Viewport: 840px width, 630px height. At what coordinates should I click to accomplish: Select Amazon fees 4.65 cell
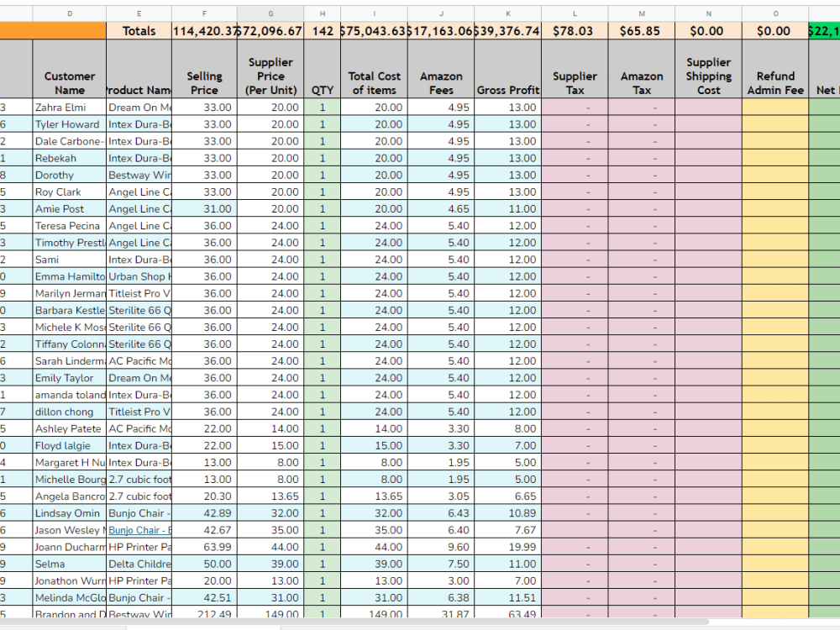click(441, 209)
